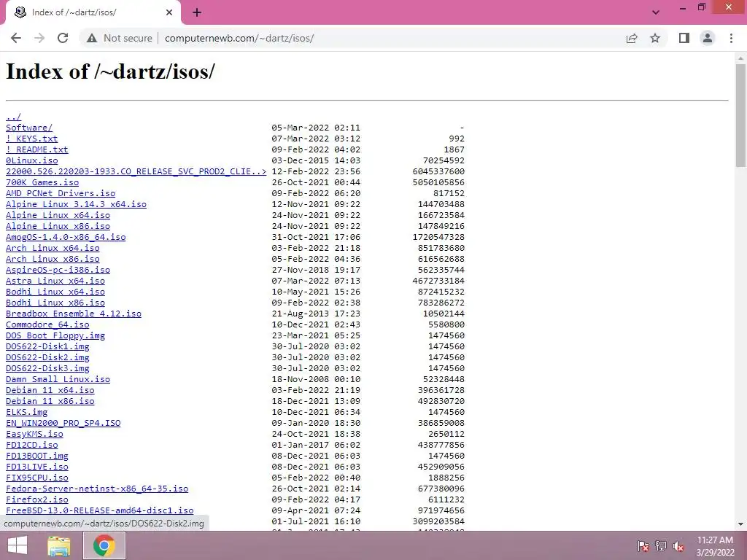The image size is (747, 560).
Task: Bookmark this page with star icon
Action: click(655, 38)
